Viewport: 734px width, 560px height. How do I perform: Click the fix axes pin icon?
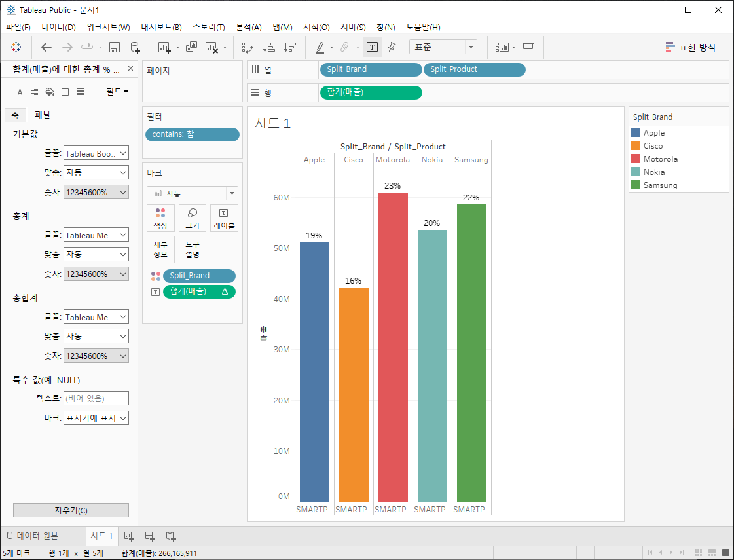click(392, 47)
